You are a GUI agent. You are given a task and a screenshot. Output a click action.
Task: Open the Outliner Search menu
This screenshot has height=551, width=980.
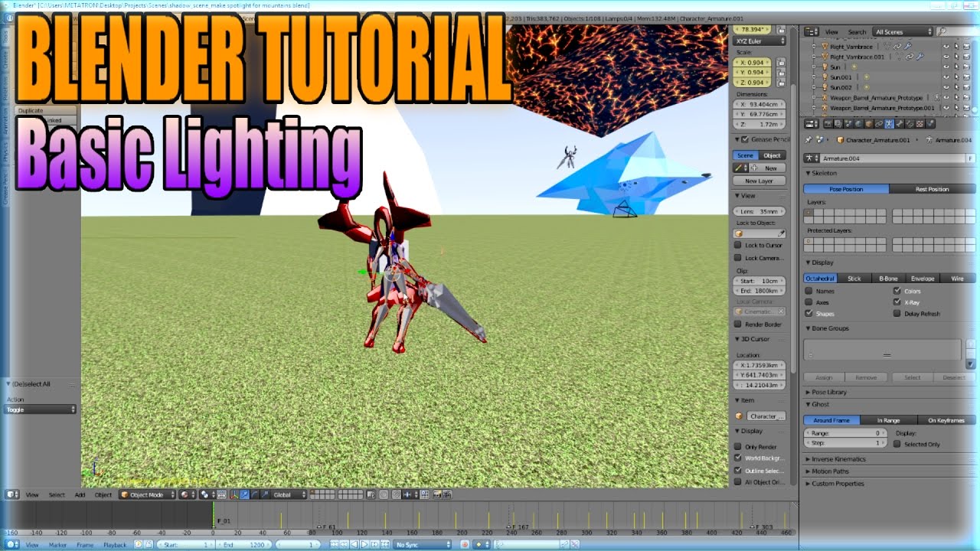[x=857, y=32]
